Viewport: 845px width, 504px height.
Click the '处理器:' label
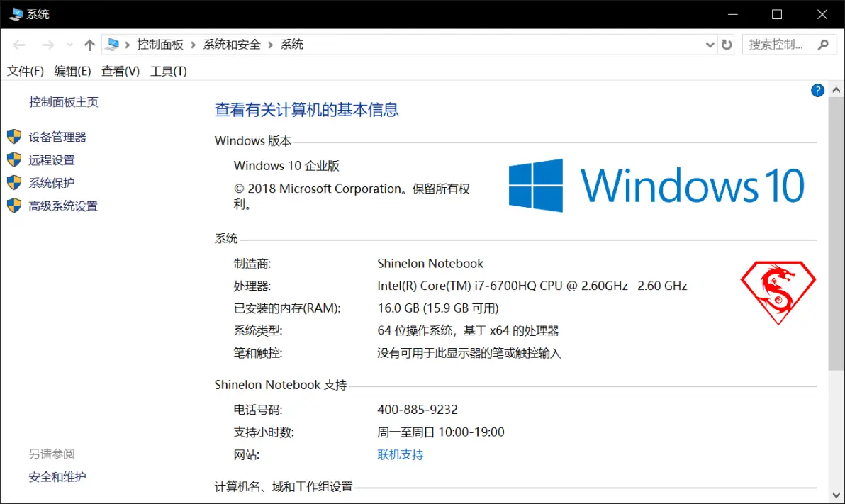tap(252, 286)
